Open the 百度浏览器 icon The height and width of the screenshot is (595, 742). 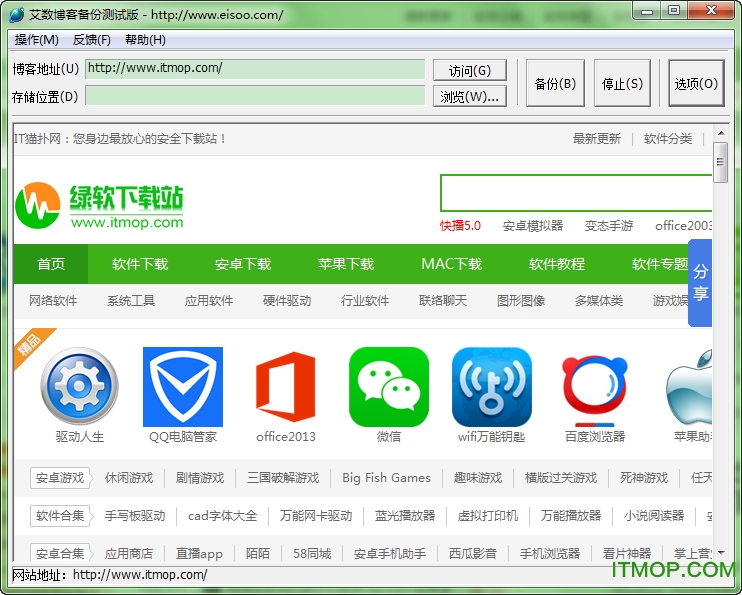coord(595,391)
